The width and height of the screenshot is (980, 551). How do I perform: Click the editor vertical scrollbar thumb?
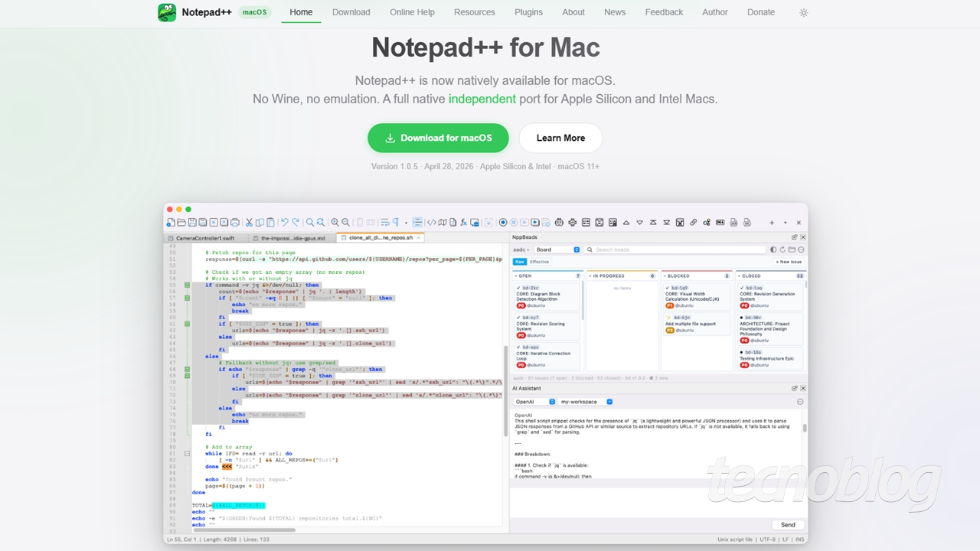pyautogui.click(x=505, y=390)
